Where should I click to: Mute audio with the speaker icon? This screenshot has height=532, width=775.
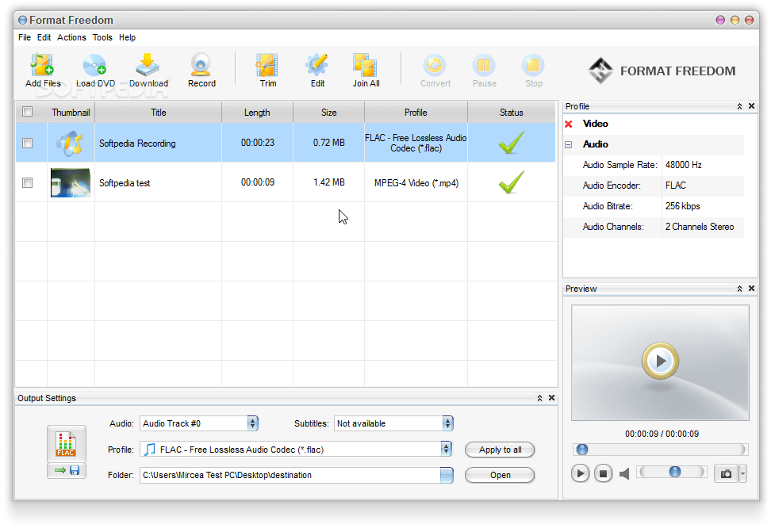point(624,473)
